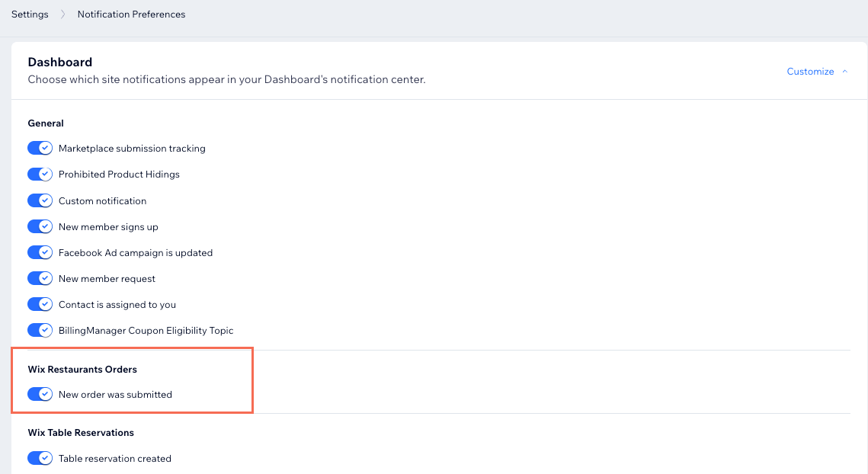868x474 pixels.
Task: Navigate back using the Settings breadcrumb
Action: click(x=29, y=14)
